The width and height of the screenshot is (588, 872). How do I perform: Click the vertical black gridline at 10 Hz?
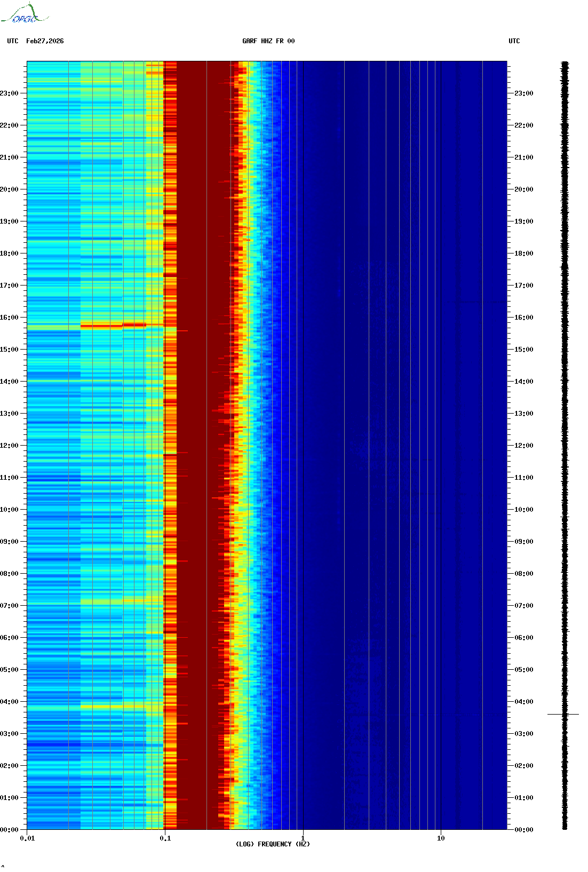441,427
